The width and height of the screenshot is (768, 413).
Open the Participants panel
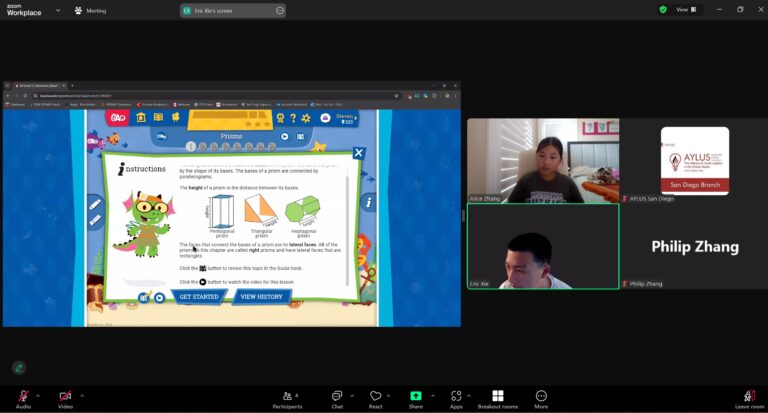(288, 399)
